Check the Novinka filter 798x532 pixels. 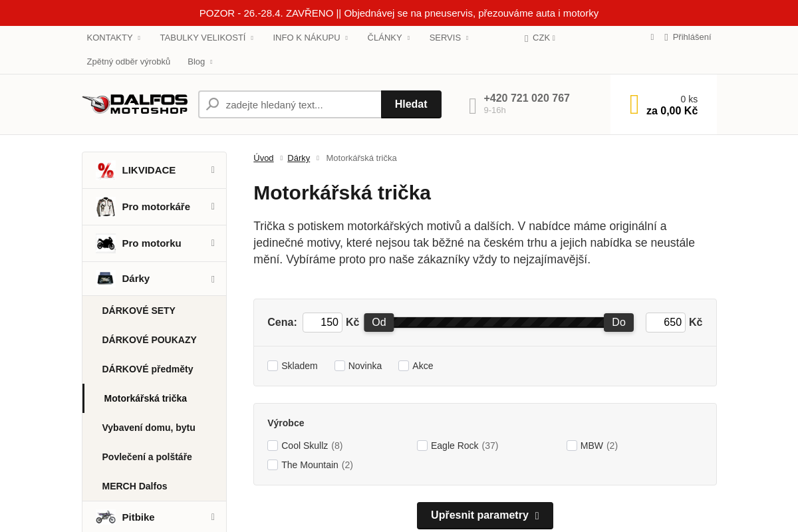tap(340, 365)
